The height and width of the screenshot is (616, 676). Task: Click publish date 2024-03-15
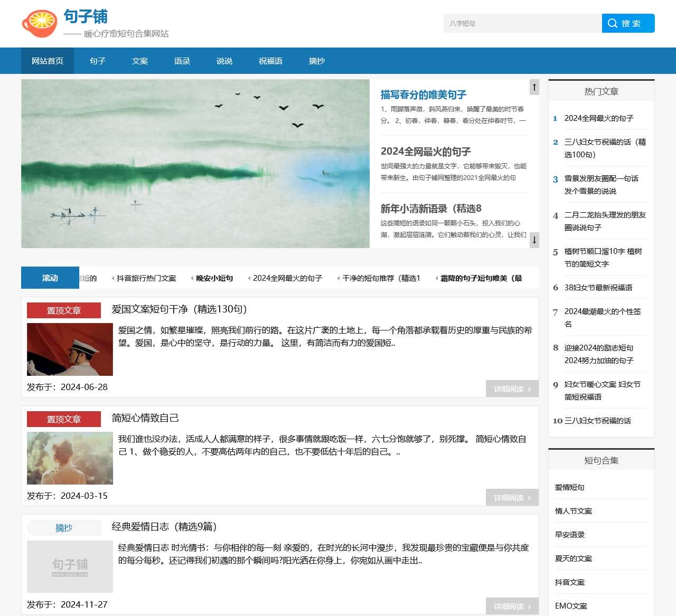click(84, 496)
